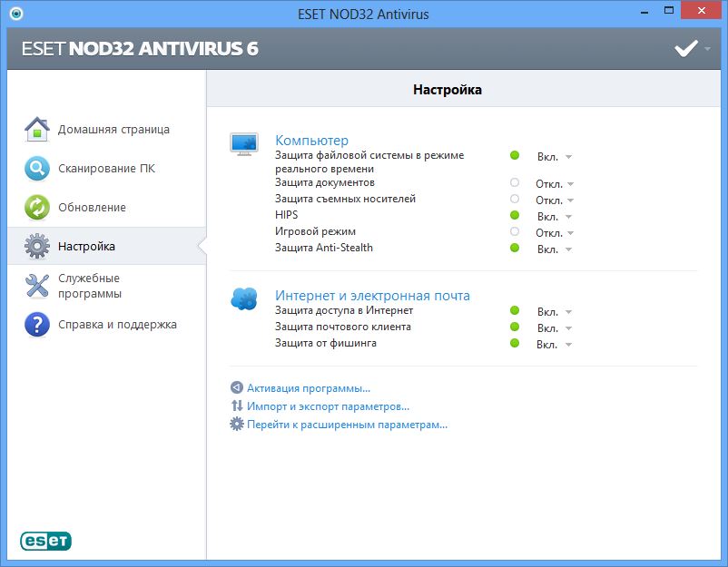Select the Настройка item in the sidebar
This screenshot has width=728, height=567.
coord(86,246)
